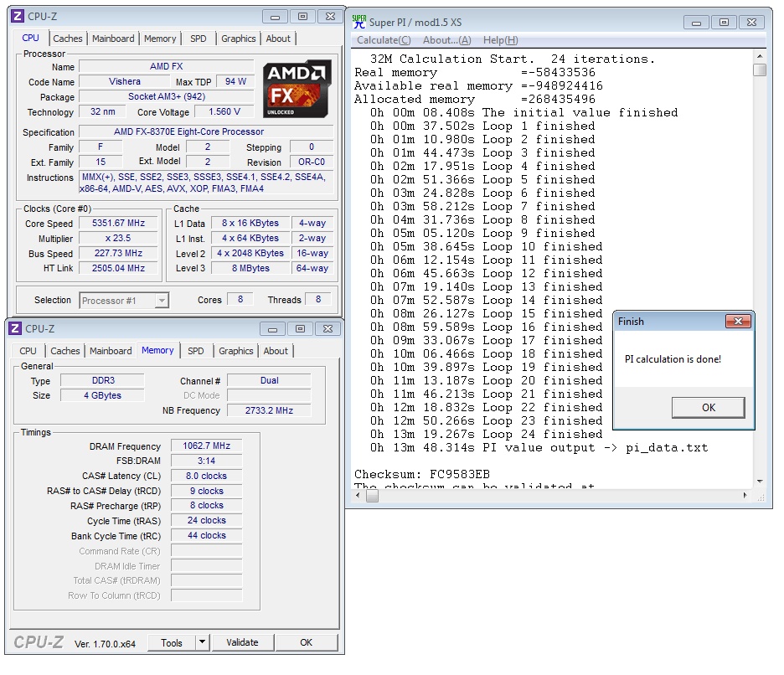Minimize the top CPU-Z window
This screenshot has width=784, height=675.
(275, 17)
